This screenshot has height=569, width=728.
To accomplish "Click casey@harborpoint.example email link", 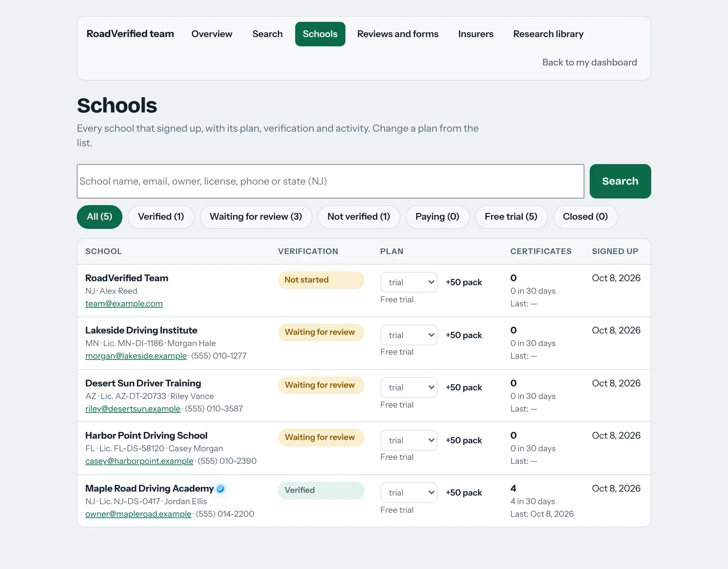I will (x=139, y=461).
